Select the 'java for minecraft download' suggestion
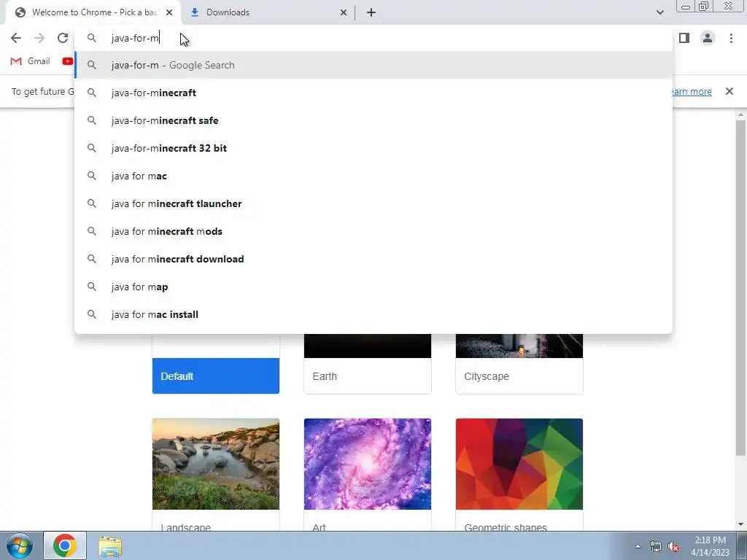This screenshot has width=747, height=560. (x=373, y=259)
